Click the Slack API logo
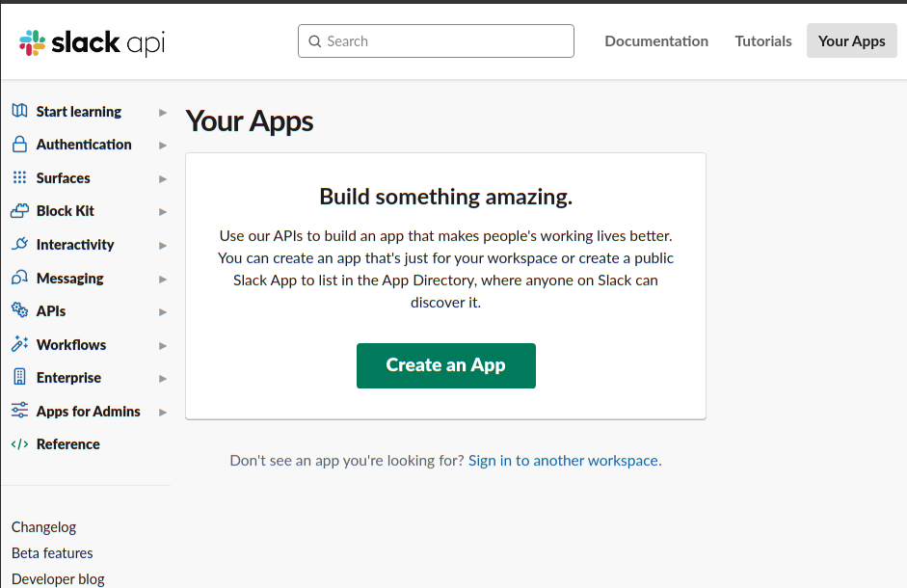The width and height of the screenshot is (907, 588). point(92,42)
